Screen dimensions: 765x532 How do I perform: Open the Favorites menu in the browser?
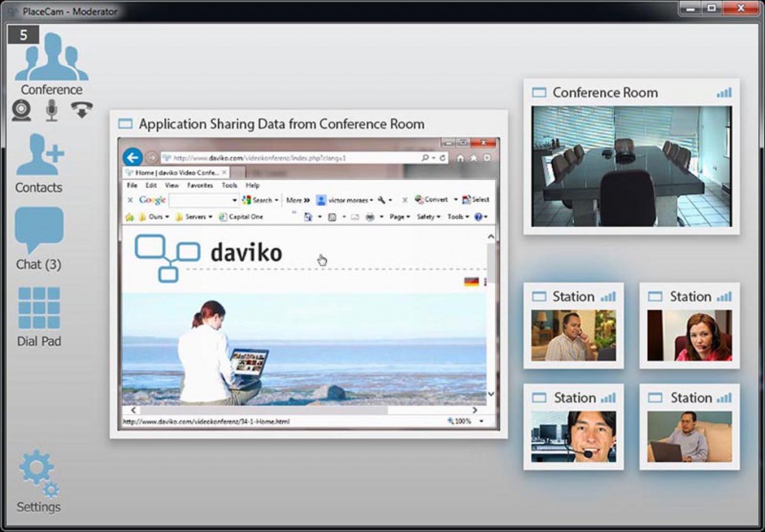click(x=199, y=185)
